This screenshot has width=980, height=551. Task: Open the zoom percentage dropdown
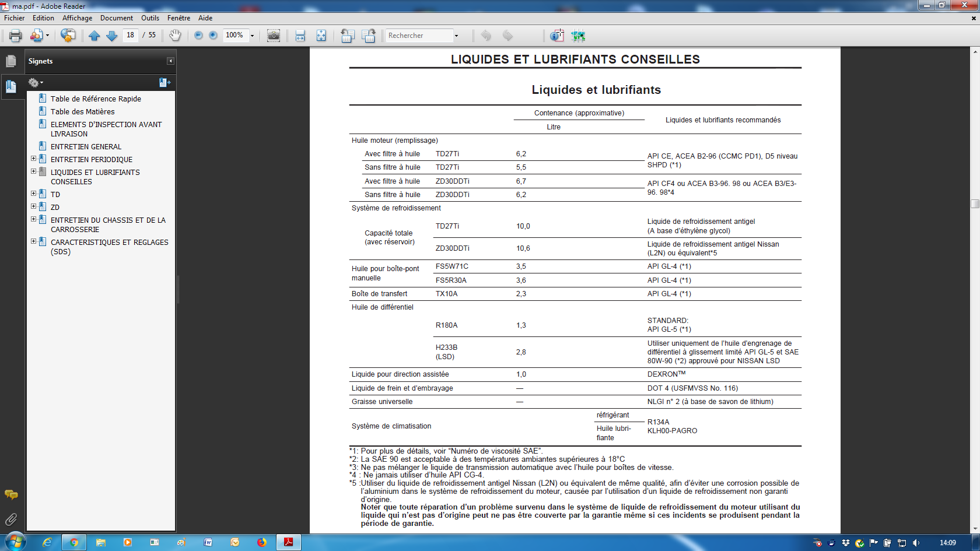coord(252,36)
